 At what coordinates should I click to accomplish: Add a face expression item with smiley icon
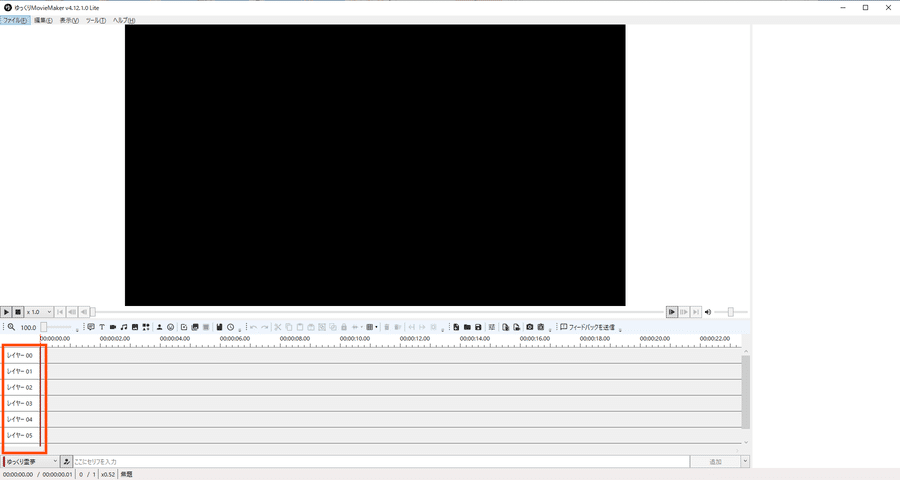[170, 327]
